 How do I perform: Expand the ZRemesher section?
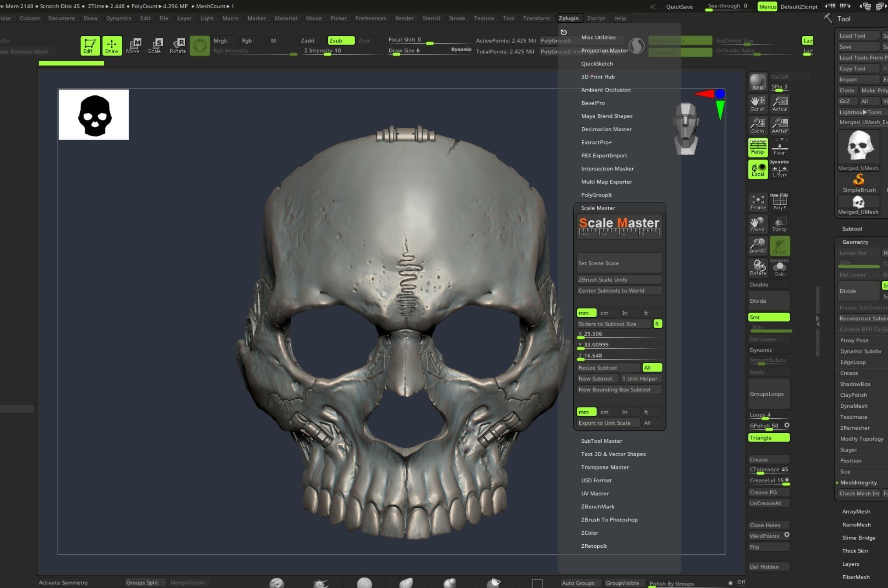click(855, 428)
